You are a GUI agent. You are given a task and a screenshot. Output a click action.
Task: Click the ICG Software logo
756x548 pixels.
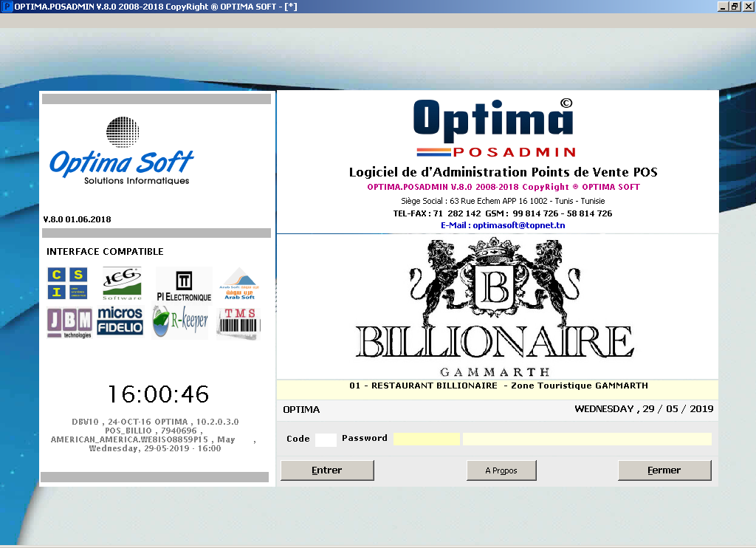122,284
